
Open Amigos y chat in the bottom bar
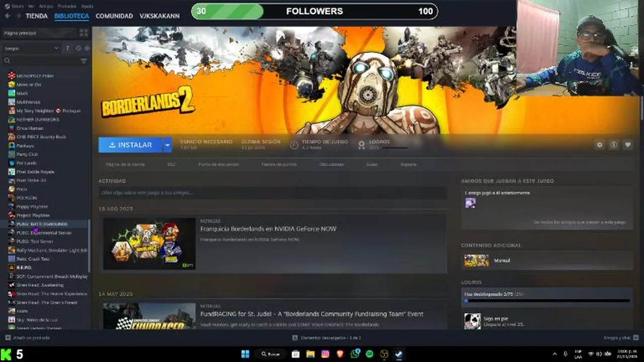pyautogui.click(x=621, y=338)
